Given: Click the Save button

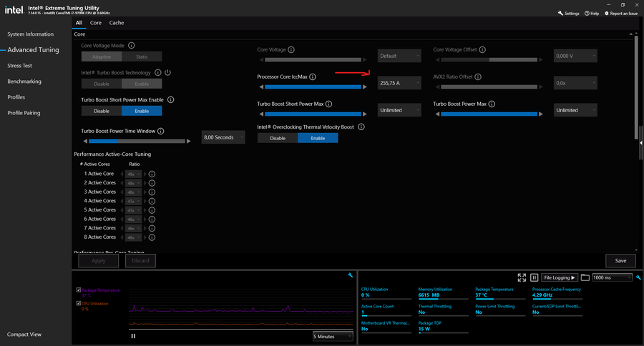Looking at the screenshot, I should (x=620, y=261).
